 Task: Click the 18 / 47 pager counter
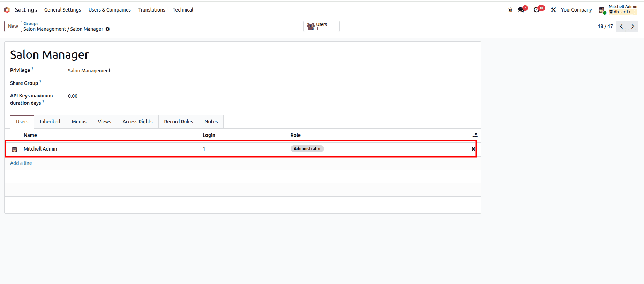point(605,26)
